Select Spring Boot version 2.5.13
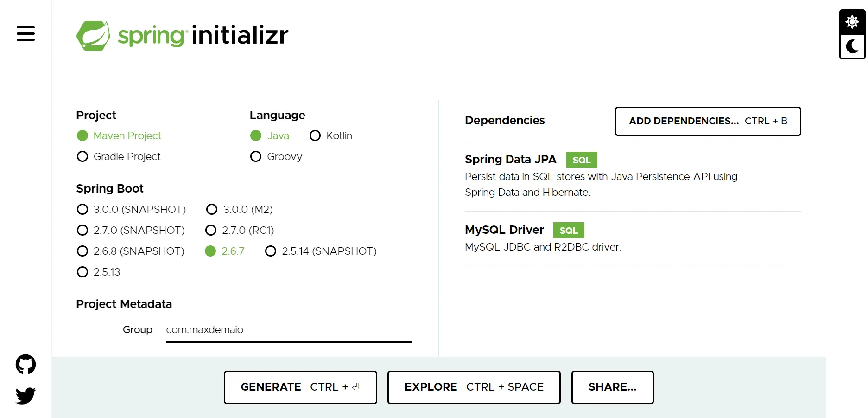 tap(82, 272)
